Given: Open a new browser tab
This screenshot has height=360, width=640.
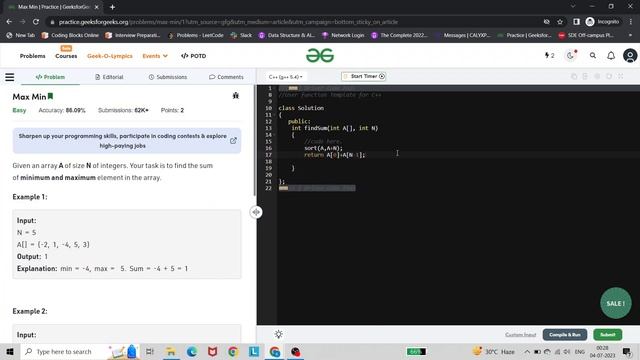Looking at the screenshot, I should (112, 7).
